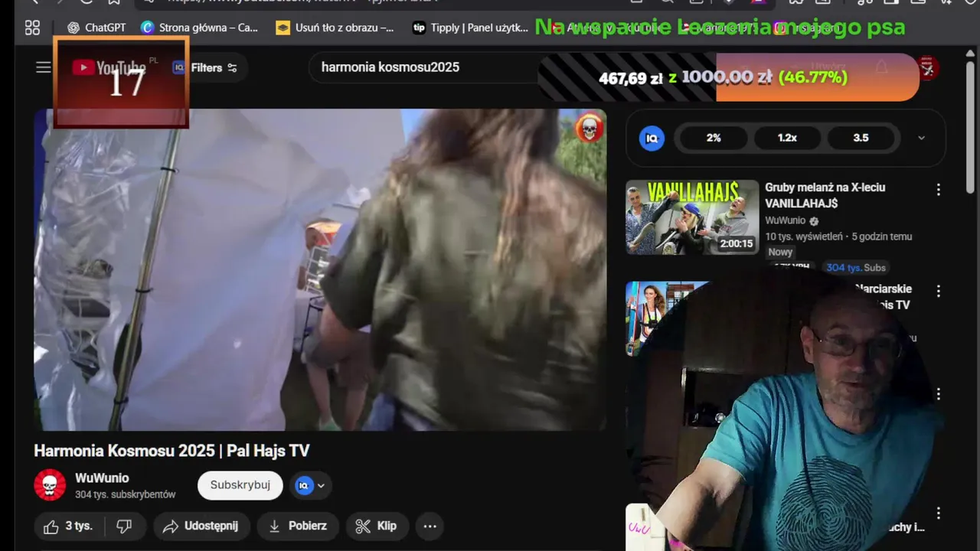Click the Klip scissors button

(377, 526)
